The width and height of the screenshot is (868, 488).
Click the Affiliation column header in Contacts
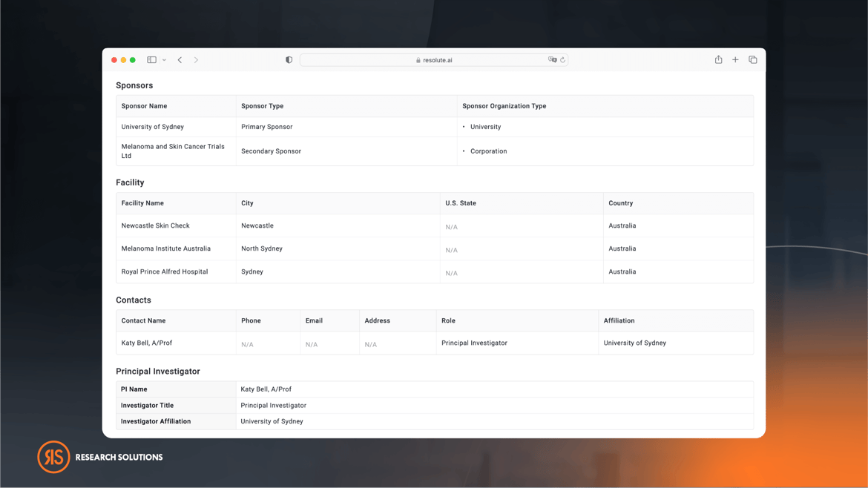[x=619, y=321]
